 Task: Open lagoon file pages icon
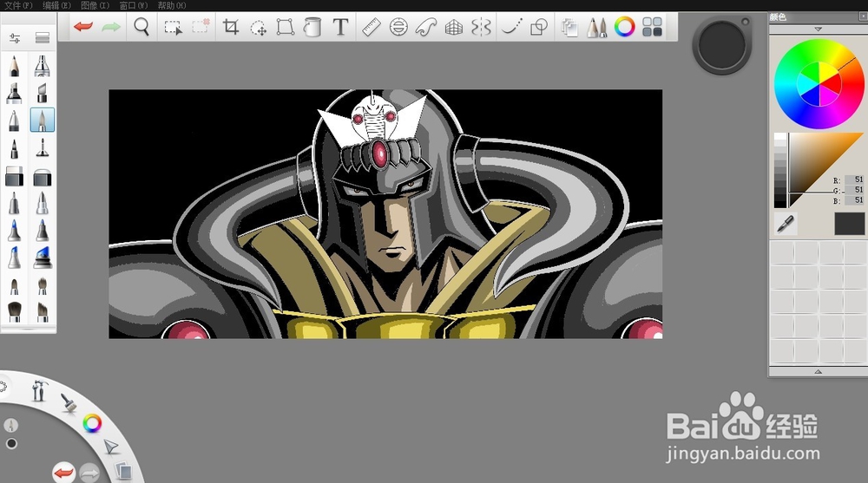point(123,472)
